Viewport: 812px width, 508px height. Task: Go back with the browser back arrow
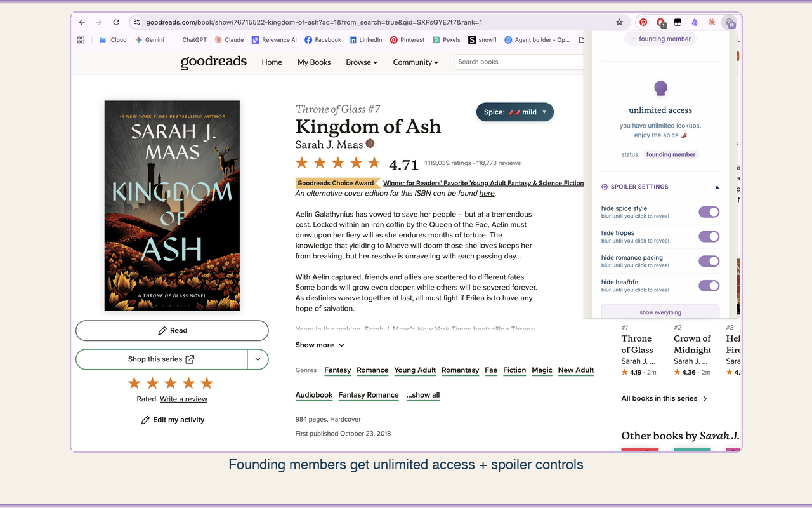(x=82, y=22)
